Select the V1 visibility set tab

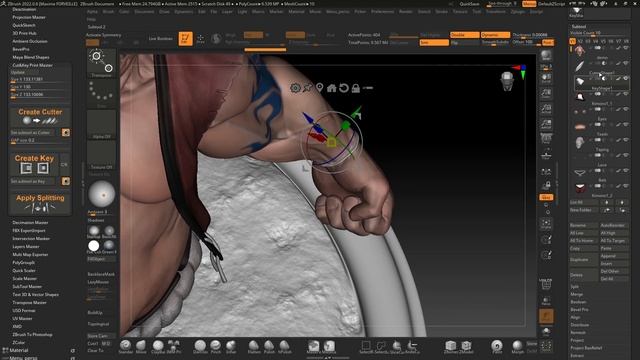[572, 41]
